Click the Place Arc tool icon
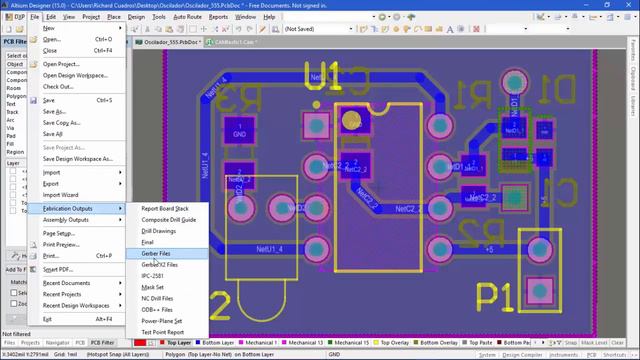This screenshot has height=360, width=640. [418, 29]
